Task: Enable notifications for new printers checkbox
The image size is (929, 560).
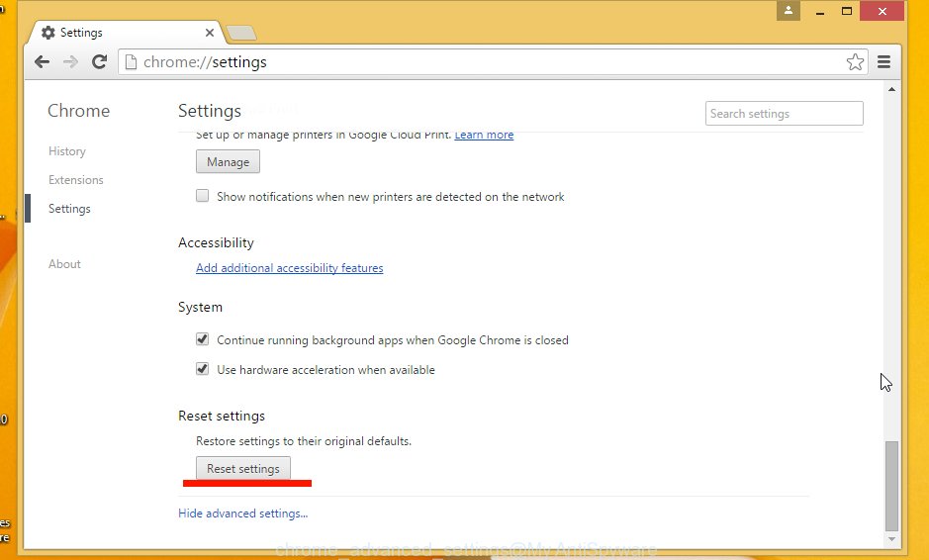Action: point(203,196)
